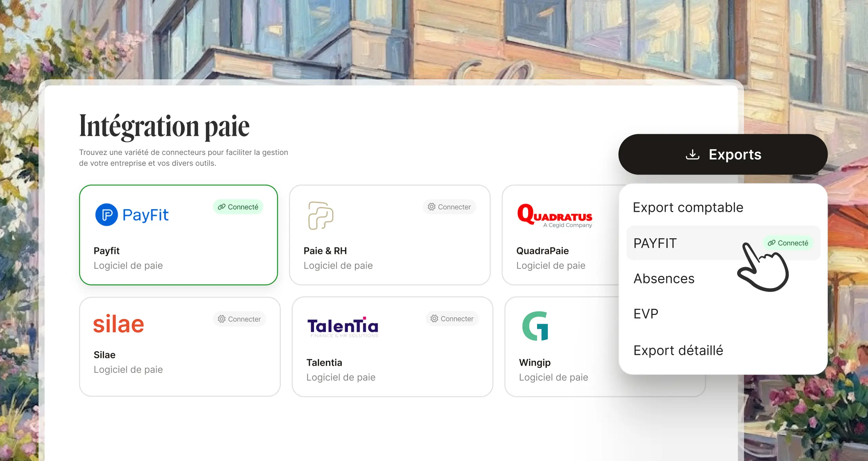Click the Wingip green G logo
The width and height of the screenshot is (868, 461).
pyautogui.click(x=535, y=326)
